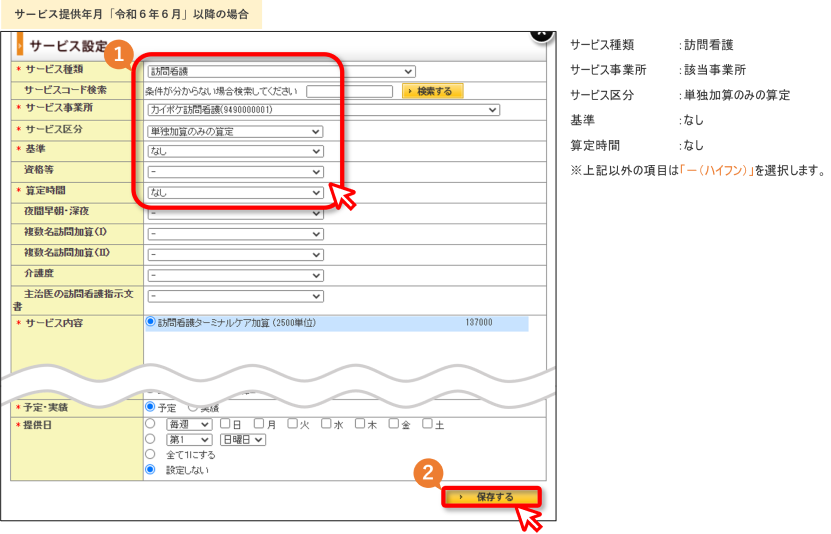831x534 pixels.
Task: Expand the サービス事業所 dropdown
Action: (x=323, y=110)
